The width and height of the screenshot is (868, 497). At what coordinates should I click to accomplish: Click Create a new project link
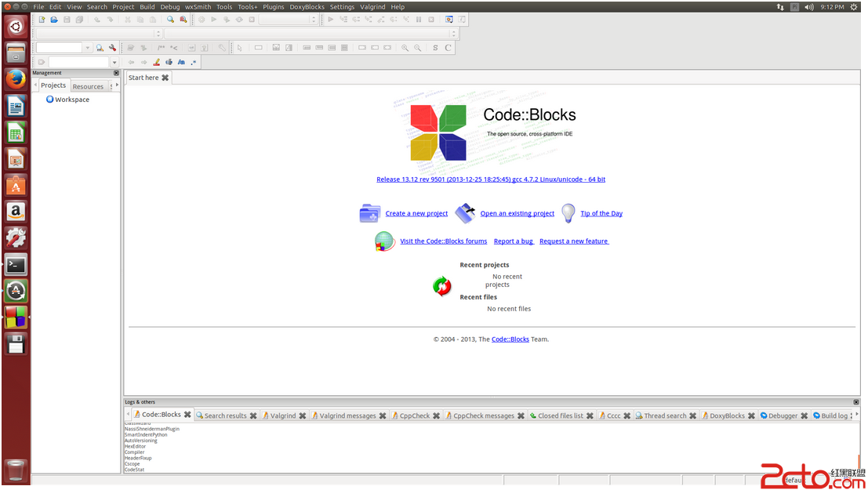(416, 214)
